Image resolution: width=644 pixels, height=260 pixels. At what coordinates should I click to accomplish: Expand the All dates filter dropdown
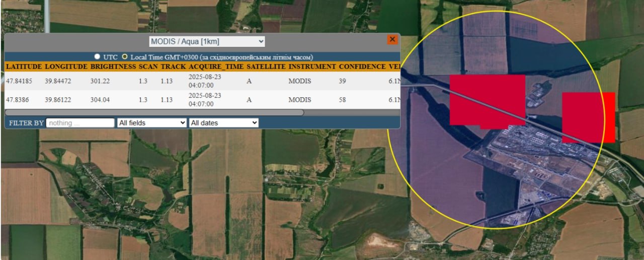[224, 122]
